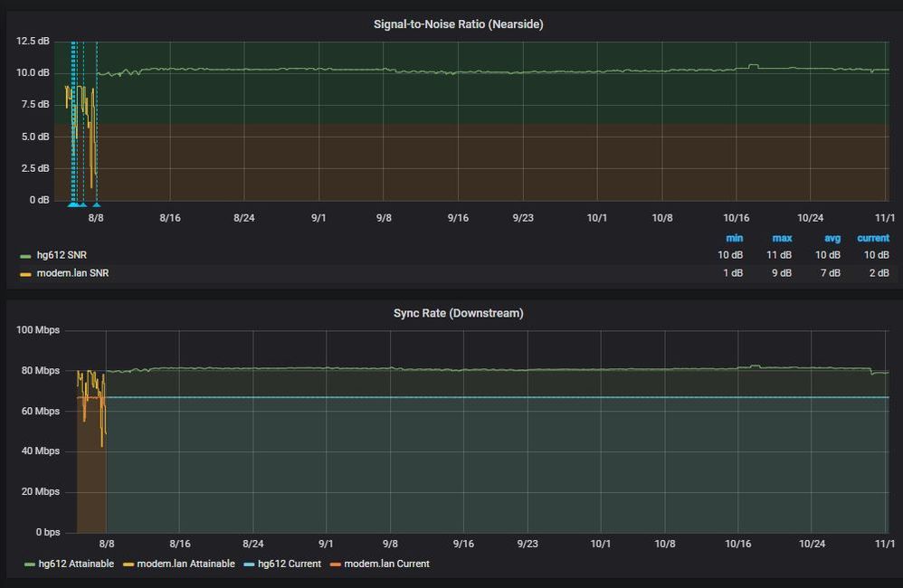Click the annotation marker directly above 8/8
Image resolution: width=903 pixels, height=588 pixels.
pyautogui.click(x=96, y=204)
